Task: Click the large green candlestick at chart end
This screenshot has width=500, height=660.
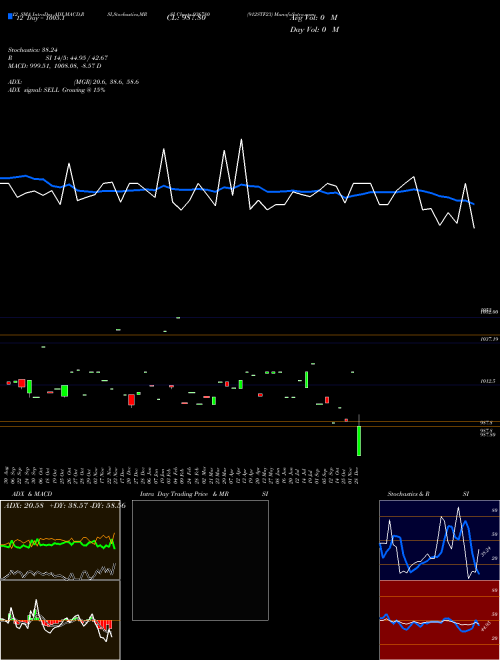Action: [359, 441]
